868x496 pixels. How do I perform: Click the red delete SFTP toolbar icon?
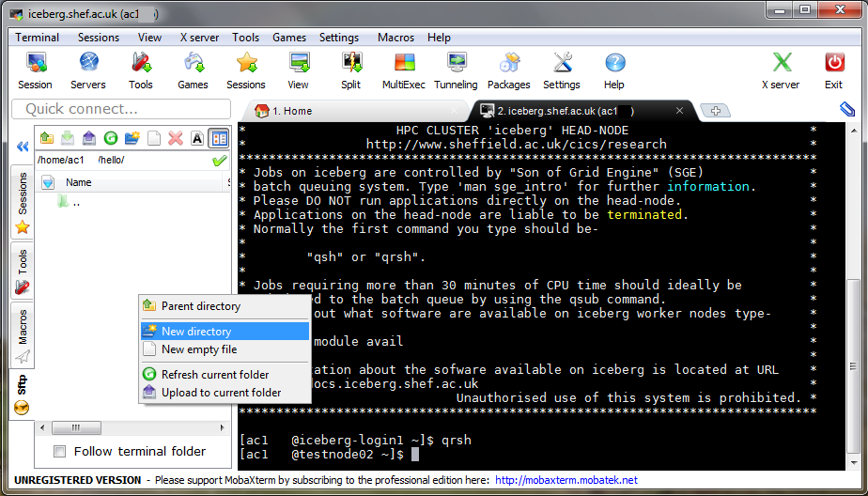176,138
